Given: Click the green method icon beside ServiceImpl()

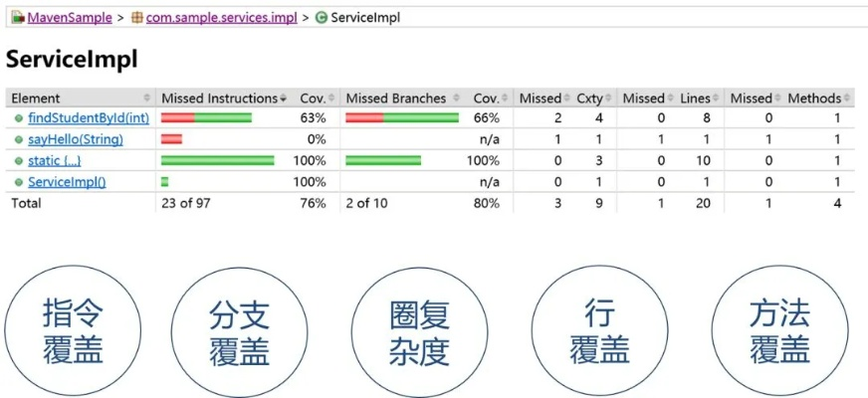Looking at the screenshot, I should point(19,181).
